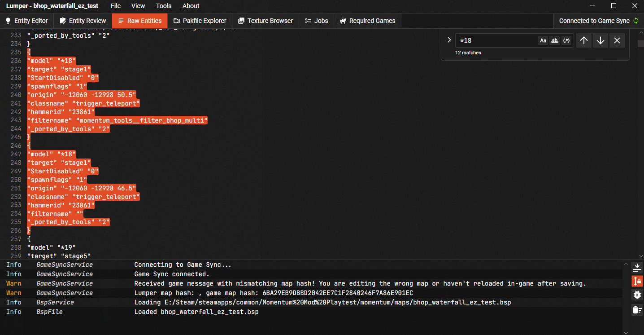
Task: Switch to Entity Editor tab
Action: pyautogui.click(x=27, y=21)
